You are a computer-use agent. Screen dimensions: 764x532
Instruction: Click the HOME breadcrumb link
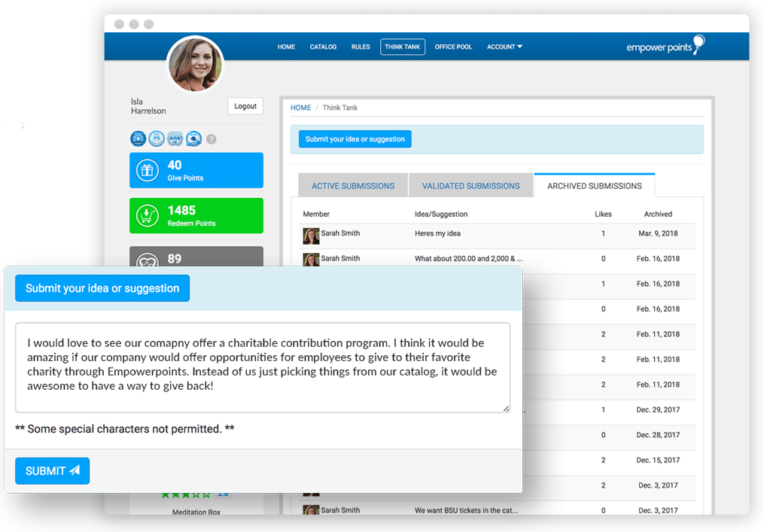300,108
